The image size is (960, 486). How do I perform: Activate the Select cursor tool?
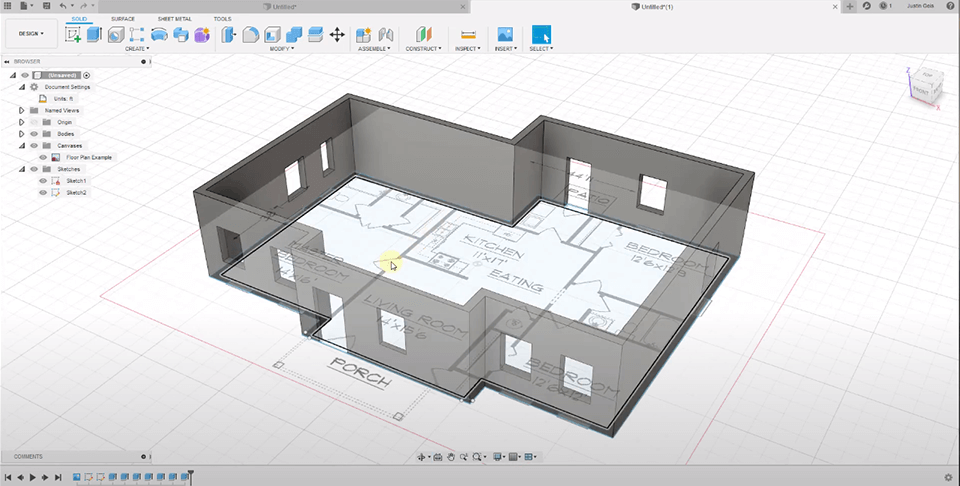540,34
